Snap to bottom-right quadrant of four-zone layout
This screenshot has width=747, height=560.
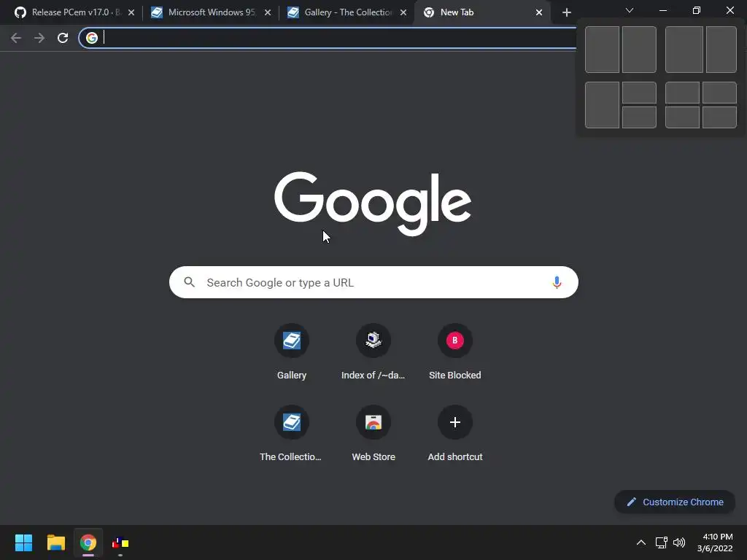pyautogui.click(x=719, y=117)
